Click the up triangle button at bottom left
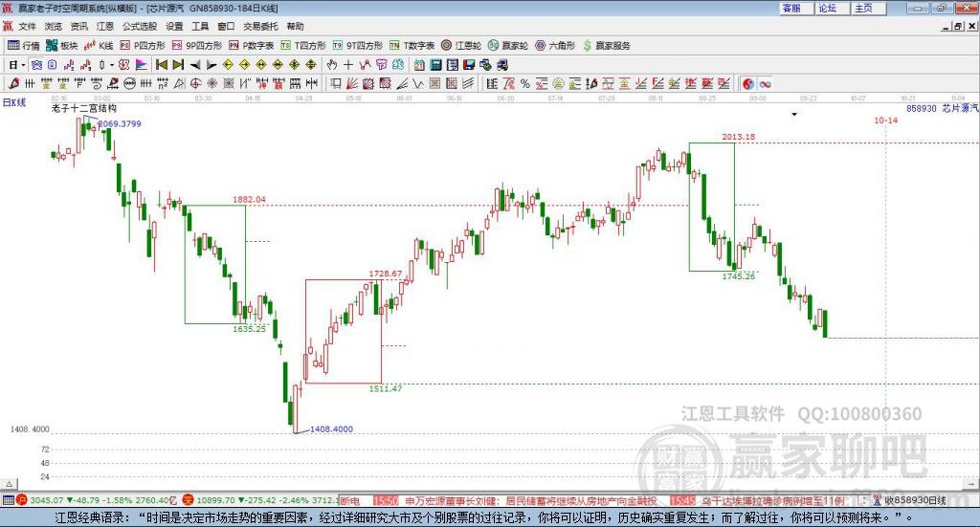Screen dimensions: 980x527 (x=10, y=484)
